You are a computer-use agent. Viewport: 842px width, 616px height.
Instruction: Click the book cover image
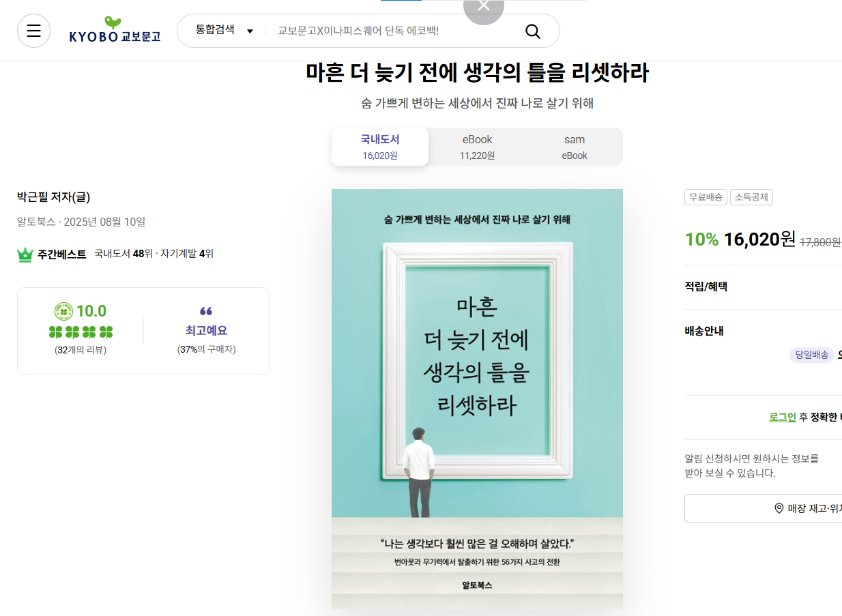(477, 399)
